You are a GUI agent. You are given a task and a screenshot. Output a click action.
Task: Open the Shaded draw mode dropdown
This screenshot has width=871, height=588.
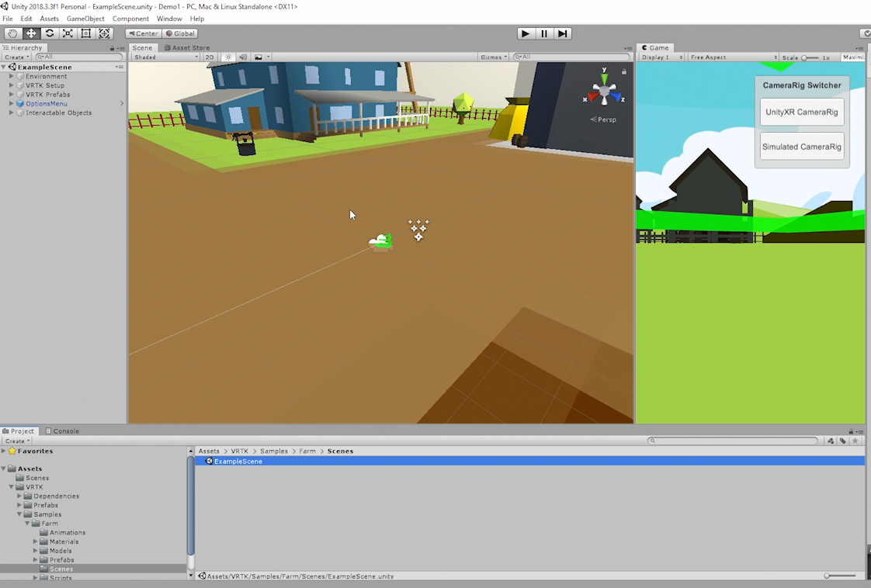tap(165, 57)
